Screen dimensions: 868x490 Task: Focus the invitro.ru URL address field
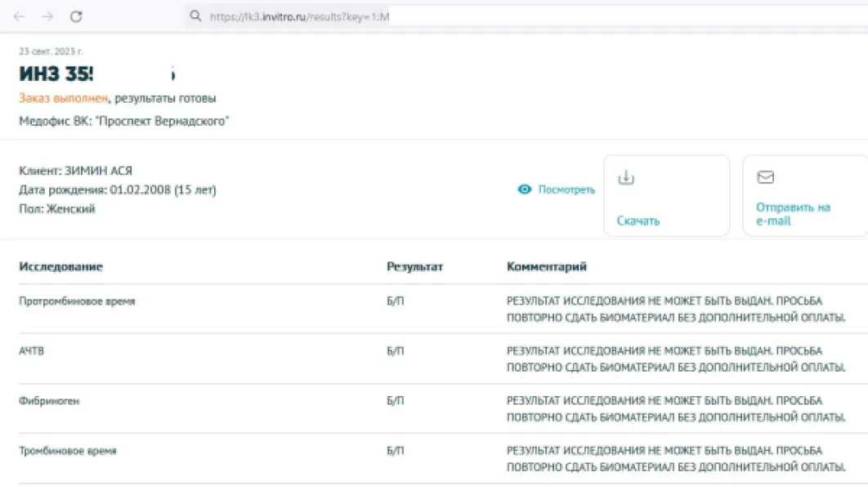(x=526, y=16)
